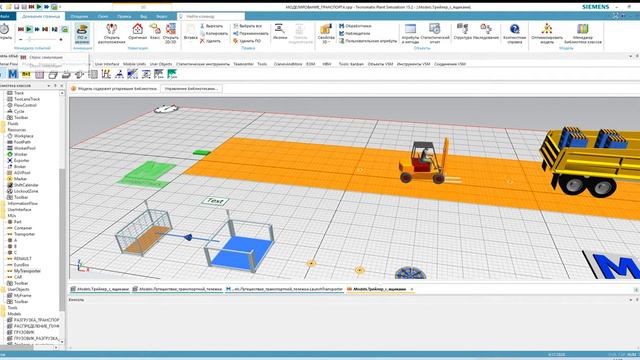Select the Объекты VSM toolbox tab
The width and height of the screenshot is (640, 360).
tap(380, 64)
